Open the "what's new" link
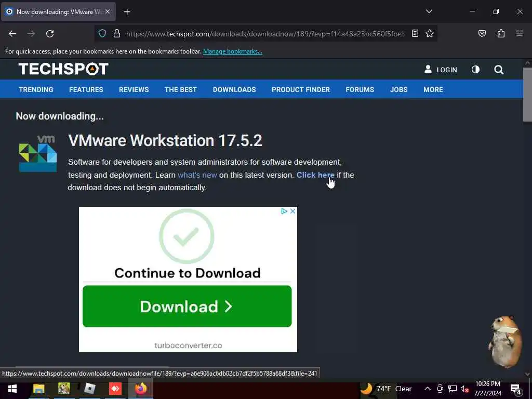Viewport: 532px width, 399px height. point(197,175)
